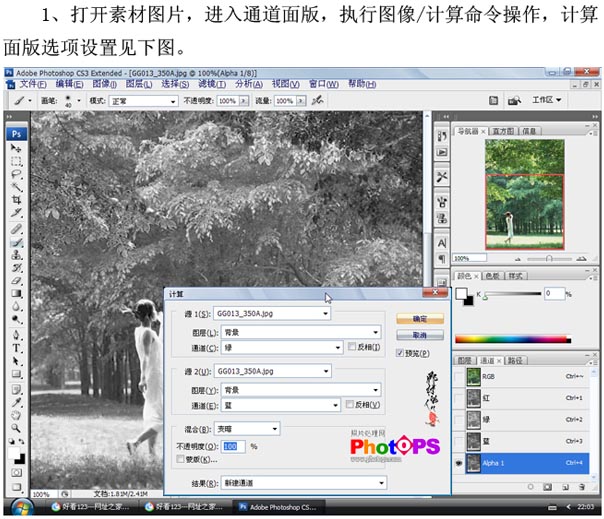Open the Windows Start button
604x519 pixels.
pos(22,507)
